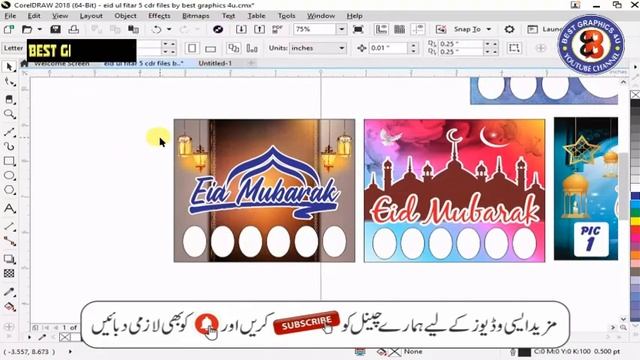Select the Crop tool
640x360 pixels.
click(x=9, y=99)
